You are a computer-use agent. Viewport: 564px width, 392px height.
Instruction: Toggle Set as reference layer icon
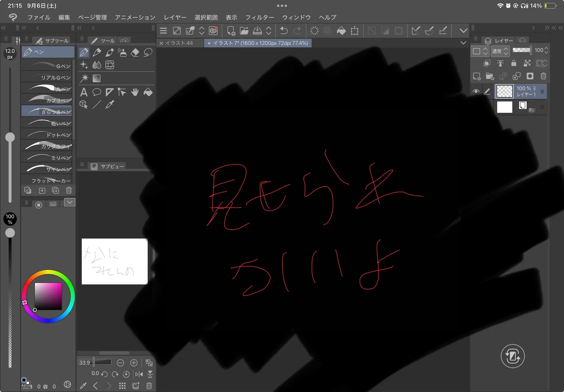500,63
